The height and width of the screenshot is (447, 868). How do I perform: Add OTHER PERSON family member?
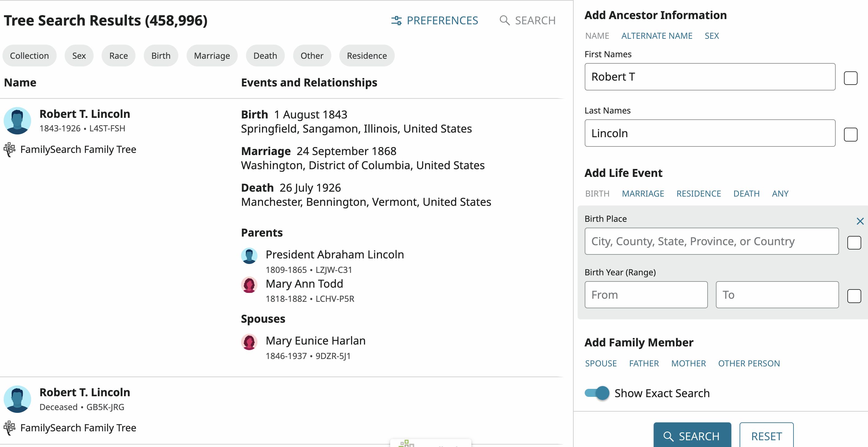pyautogui.click(x=749, y=364)
